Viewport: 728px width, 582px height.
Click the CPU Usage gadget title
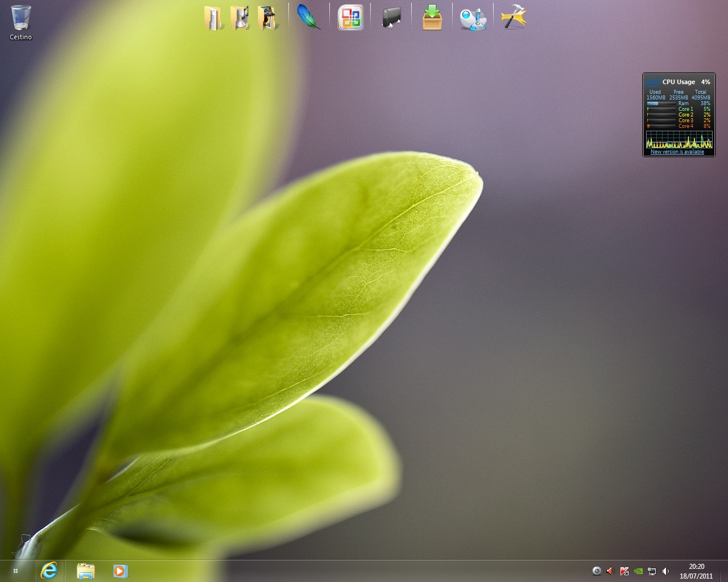click(679, 82)
